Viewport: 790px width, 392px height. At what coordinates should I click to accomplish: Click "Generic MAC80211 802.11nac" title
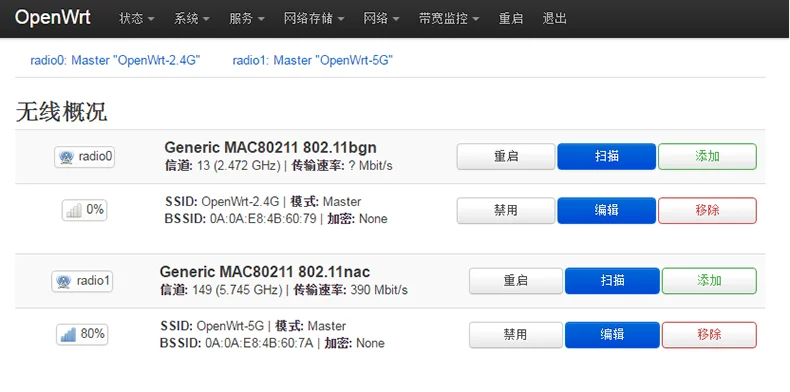tap(265, 272)
